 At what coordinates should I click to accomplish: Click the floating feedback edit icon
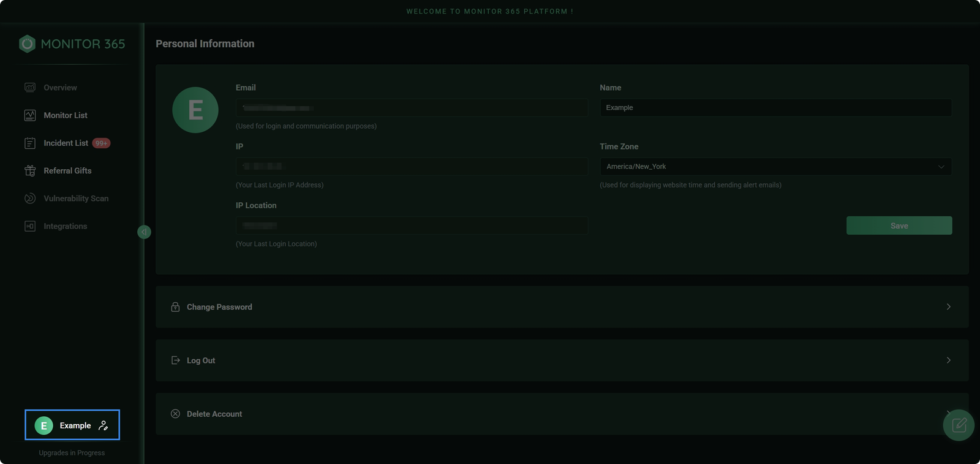coord(959,425)
